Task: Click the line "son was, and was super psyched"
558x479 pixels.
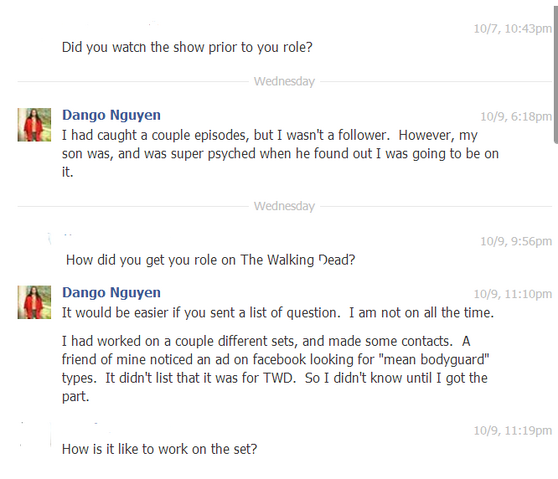Action: [x=280, y=154]
